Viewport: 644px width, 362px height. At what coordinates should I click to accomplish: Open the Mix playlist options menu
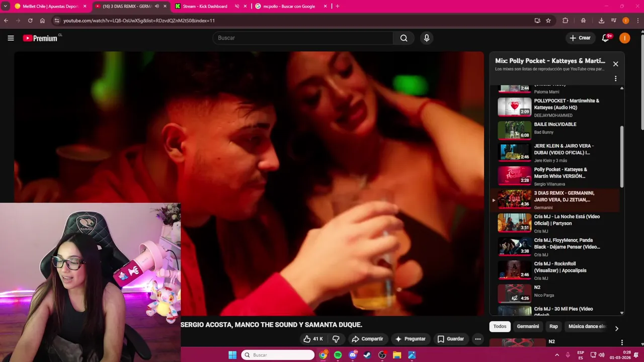pos(615,78)
